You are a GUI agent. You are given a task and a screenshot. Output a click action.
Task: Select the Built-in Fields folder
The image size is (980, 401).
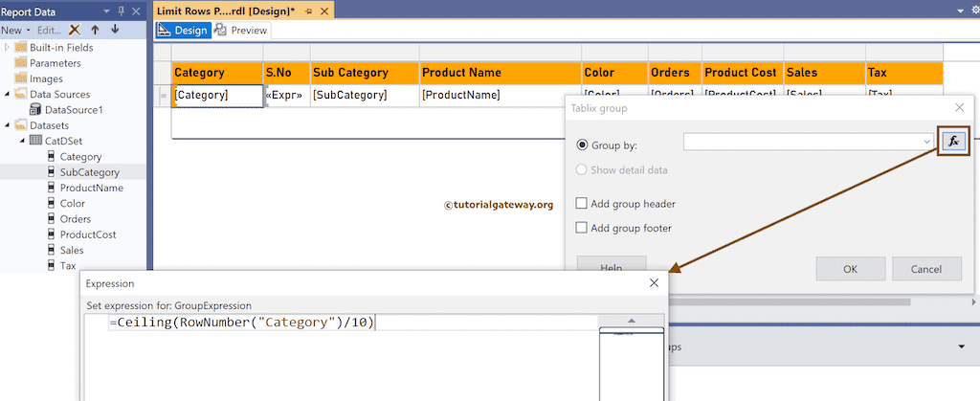[55, 48]
